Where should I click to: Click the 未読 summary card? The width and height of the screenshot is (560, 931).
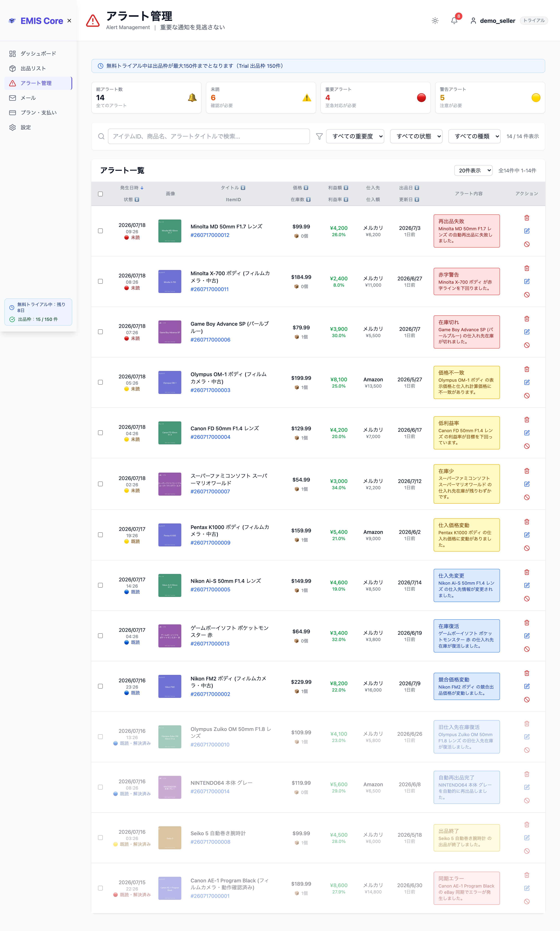click(x=261, y=98)
